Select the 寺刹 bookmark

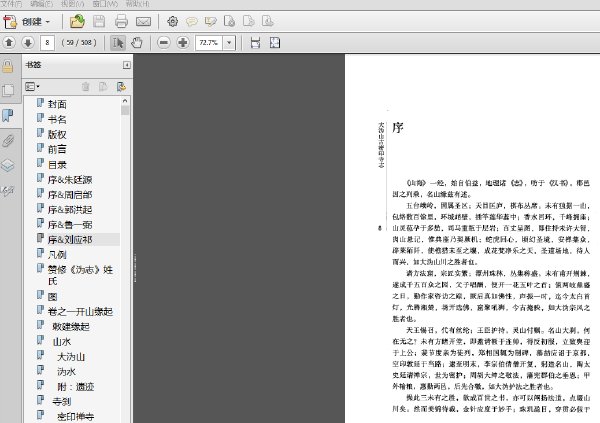(x=62, y=402)
